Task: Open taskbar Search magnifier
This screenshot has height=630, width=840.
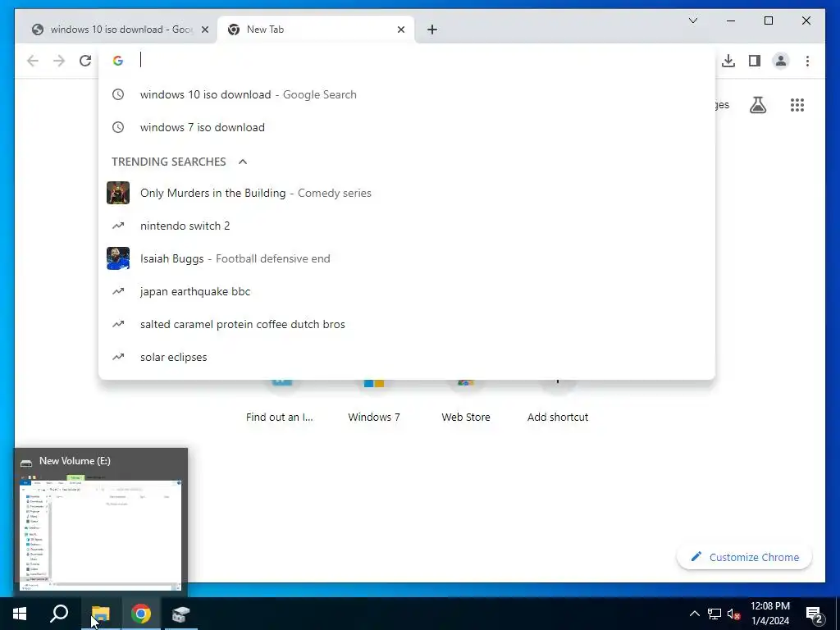Action: click(x=59, y=614)
